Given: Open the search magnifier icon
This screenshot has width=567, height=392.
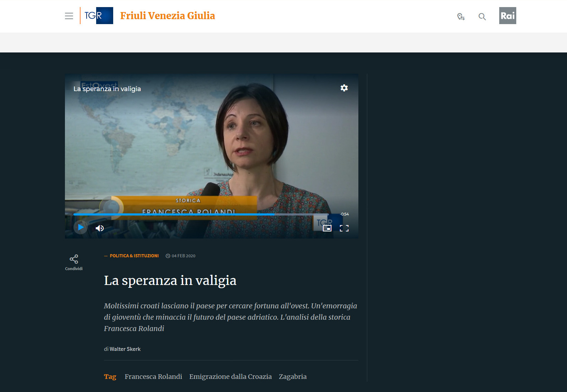Looking at the screenshot, I should (x=482, y=16).
